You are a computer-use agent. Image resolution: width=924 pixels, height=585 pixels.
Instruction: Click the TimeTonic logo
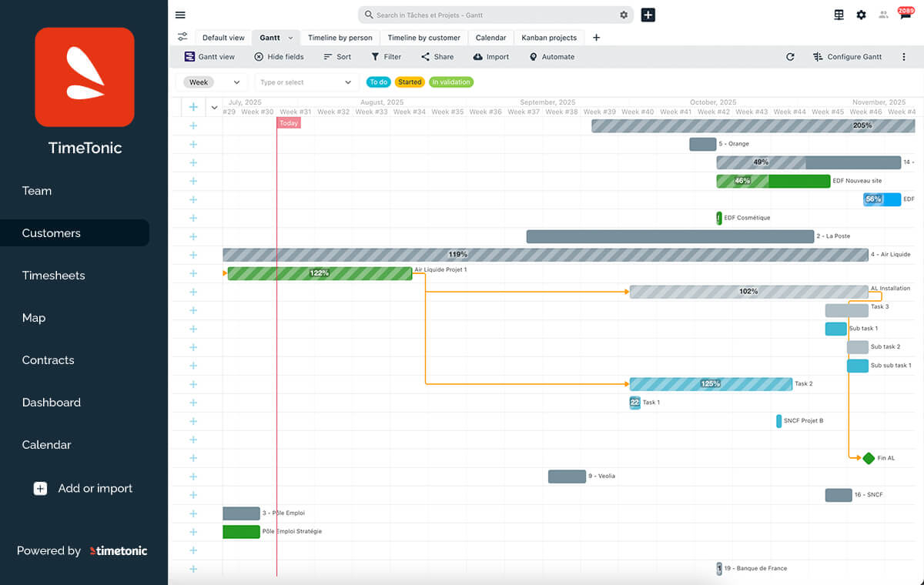pyautogui.click(x=85, y=77)
